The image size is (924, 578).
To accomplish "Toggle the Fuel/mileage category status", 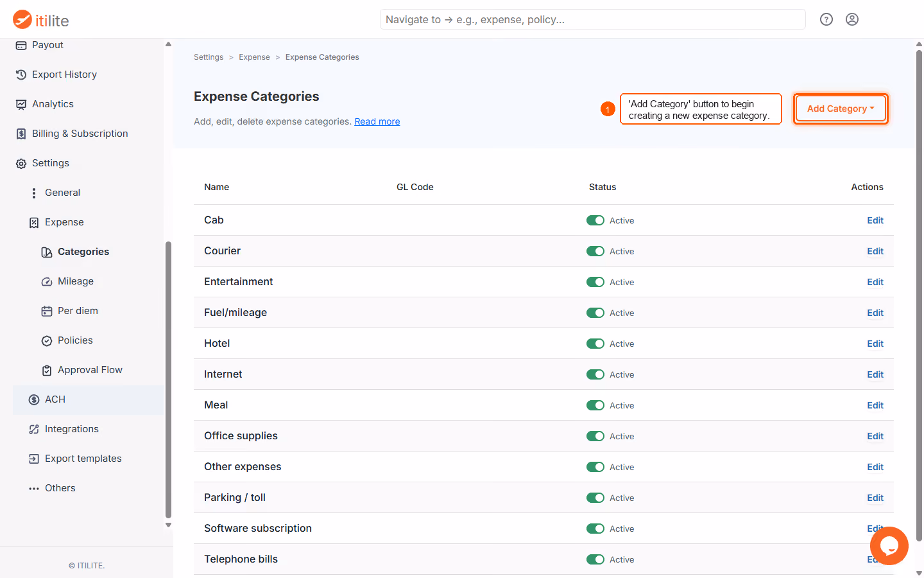I will (595, 313).
